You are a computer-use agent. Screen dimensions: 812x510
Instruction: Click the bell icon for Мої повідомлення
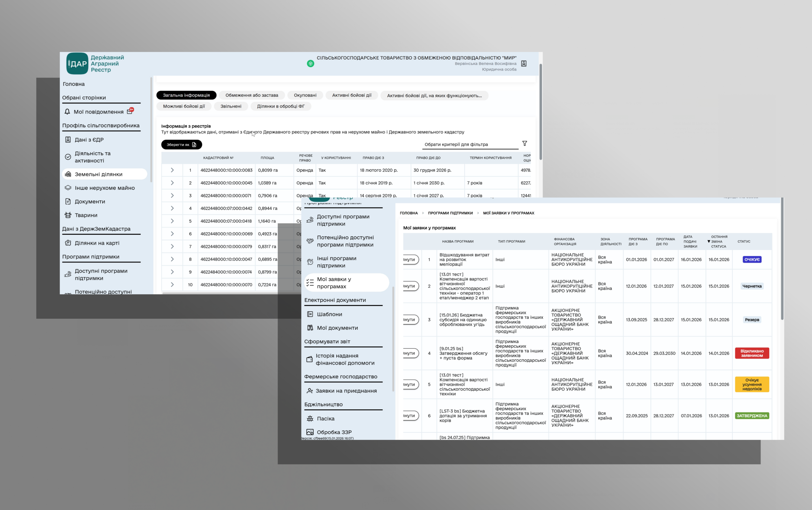(67, 112)
